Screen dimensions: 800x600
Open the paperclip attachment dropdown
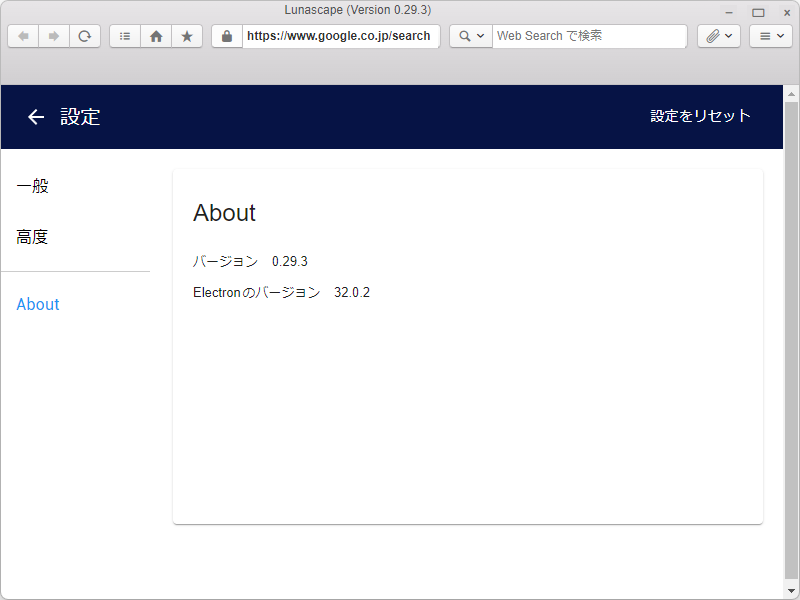pyautogui.click(x=719, y=36)
